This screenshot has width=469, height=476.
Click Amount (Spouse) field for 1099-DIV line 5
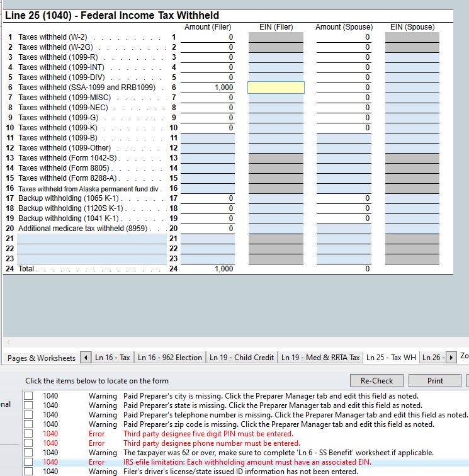point(344,77)
